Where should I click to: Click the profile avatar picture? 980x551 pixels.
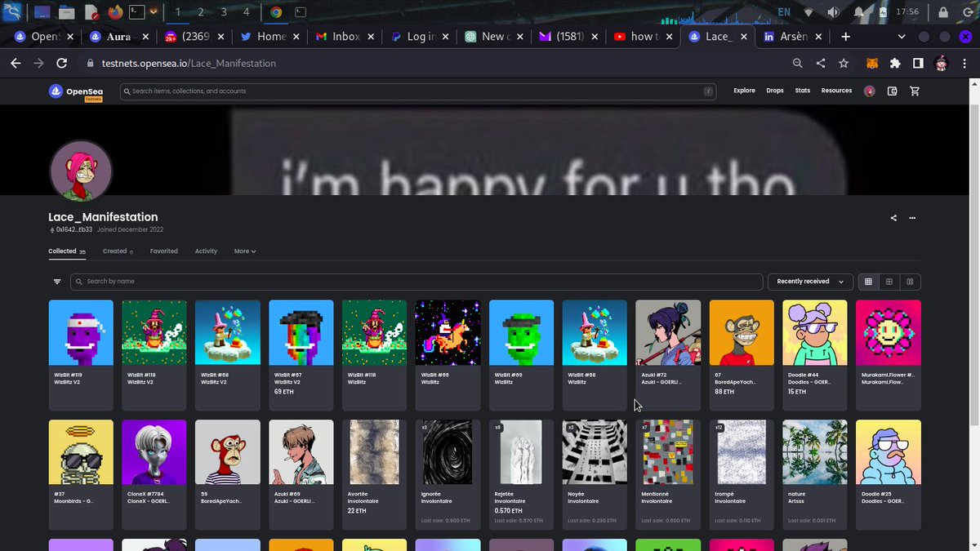tap(81, 171)
